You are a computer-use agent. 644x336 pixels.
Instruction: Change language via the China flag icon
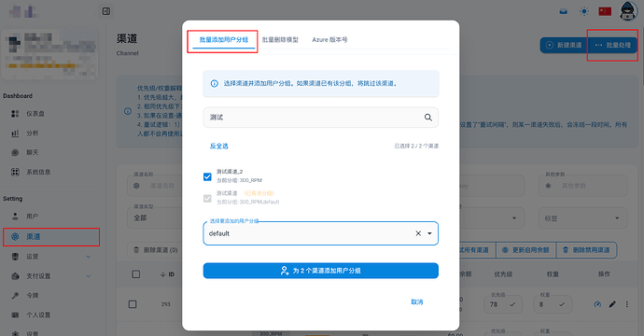(x=605, y=11)
